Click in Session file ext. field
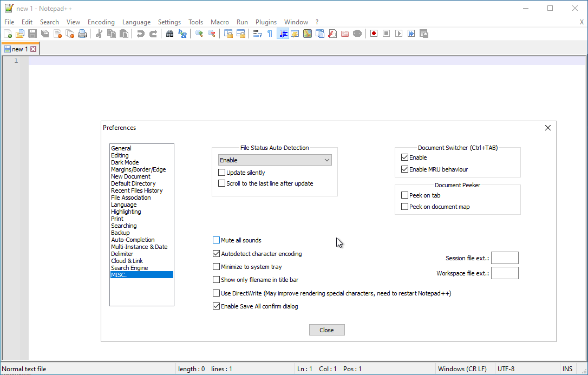Screen dimensions: 588x375 [x=505, y=258]
